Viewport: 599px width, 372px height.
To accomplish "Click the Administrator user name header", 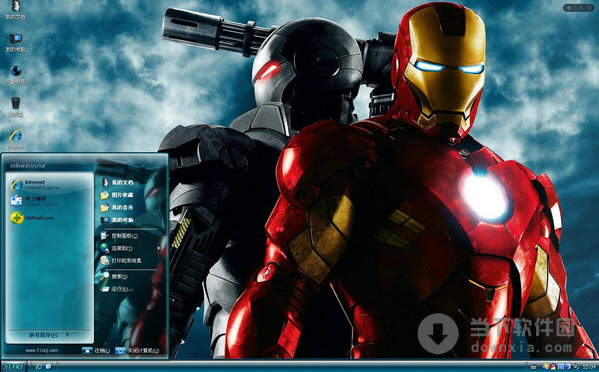I will 28,165.
